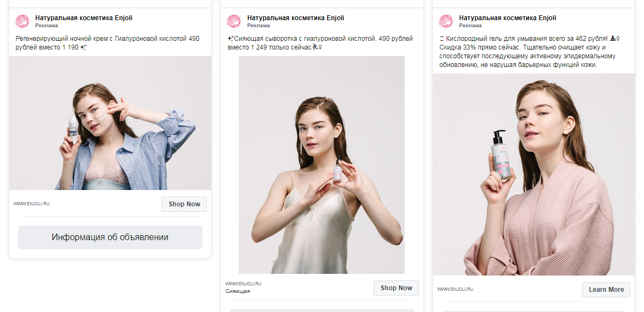
Task: Click the Сияющая headline under the serum ad
Action: coord(238,291)
